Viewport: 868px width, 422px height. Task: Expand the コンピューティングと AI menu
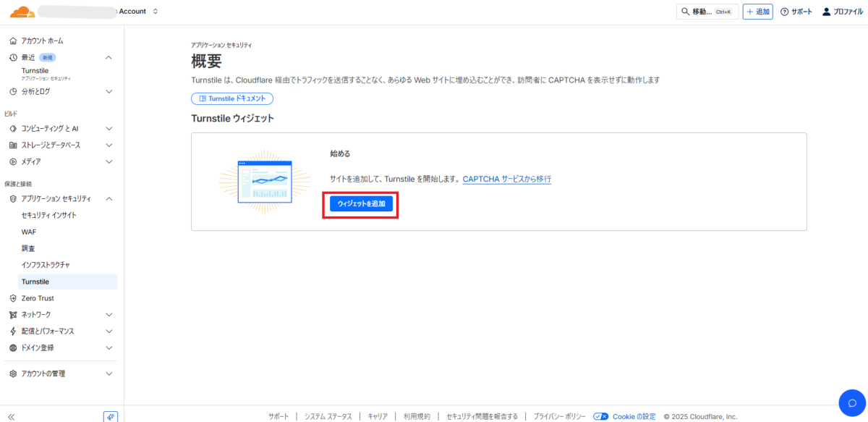point(109,128)
